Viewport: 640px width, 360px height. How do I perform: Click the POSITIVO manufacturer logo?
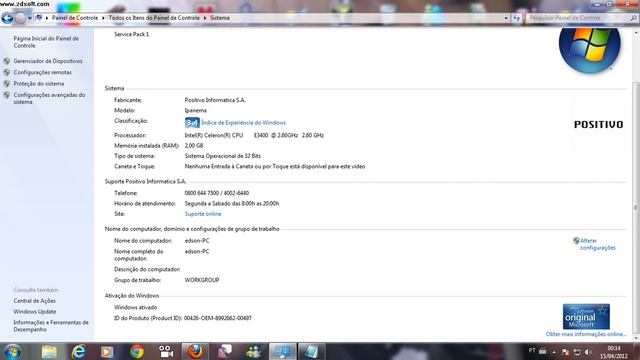pyautogui.click(x=598, y=124)
